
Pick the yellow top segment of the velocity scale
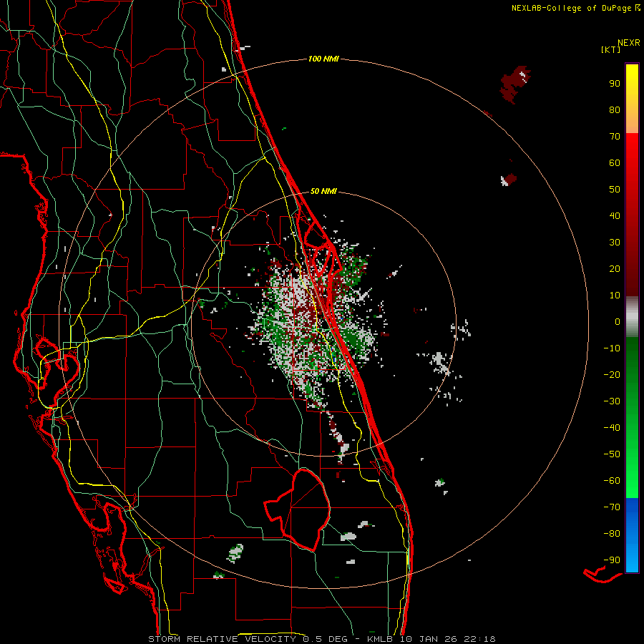click(x=632, y=99)
